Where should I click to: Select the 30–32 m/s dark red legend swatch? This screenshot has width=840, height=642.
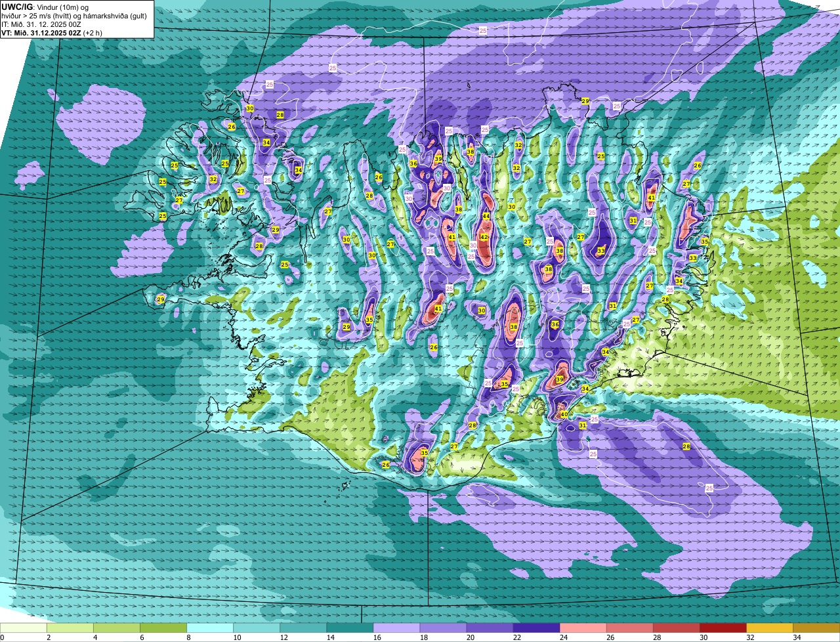coord(723,628)
